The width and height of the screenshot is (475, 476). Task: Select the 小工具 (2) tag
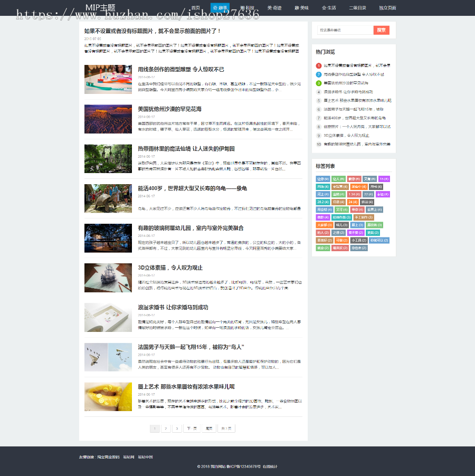[x=359, y=241]
